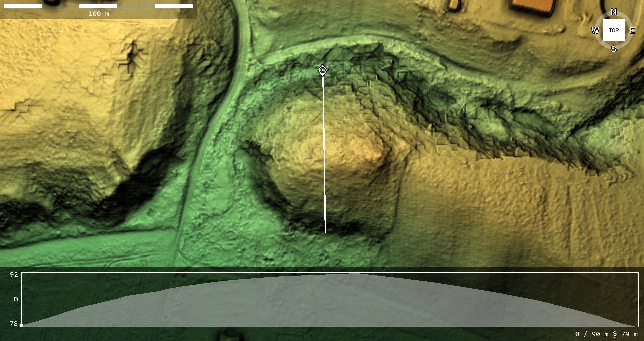Click the 92 maximum elevation label
The image size is (644, 341).
tap(14, 275)
